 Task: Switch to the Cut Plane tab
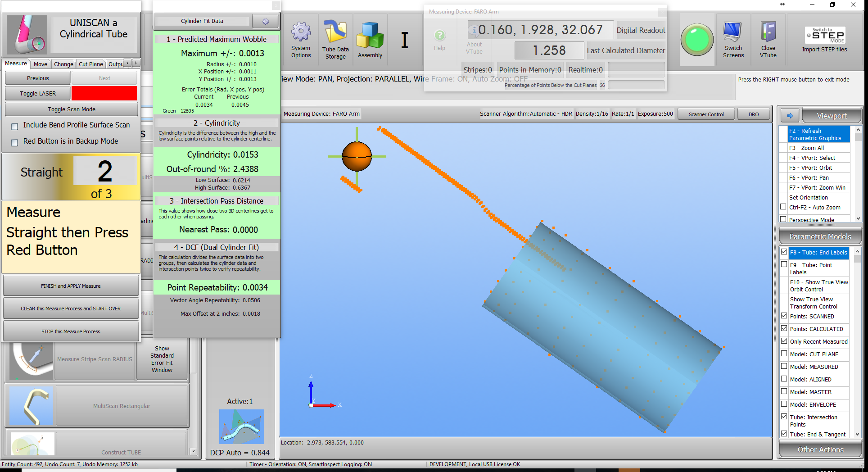click(90, 64)
